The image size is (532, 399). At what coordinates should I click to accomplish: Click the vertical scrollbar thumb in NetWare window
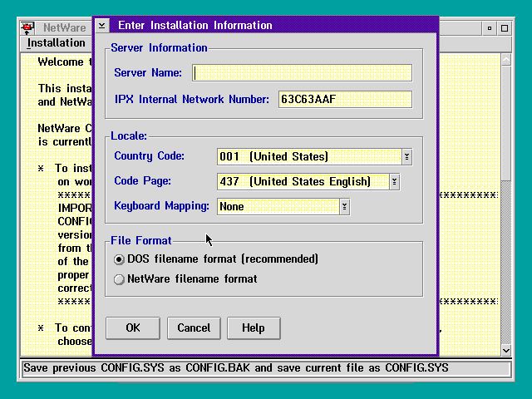506,124
